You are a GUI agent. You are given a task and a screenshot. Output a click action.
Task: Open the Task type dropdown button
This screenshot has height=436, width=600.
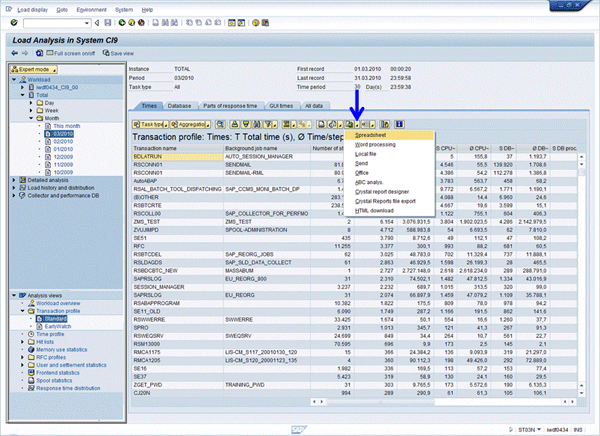(x=150, y=124)
